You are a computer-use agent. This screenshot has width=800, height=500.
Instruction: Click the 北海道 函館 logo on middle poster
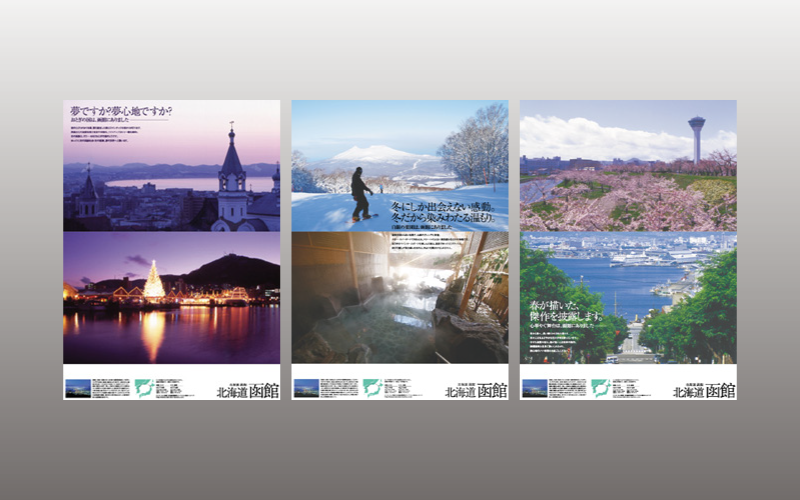(477, 390)
